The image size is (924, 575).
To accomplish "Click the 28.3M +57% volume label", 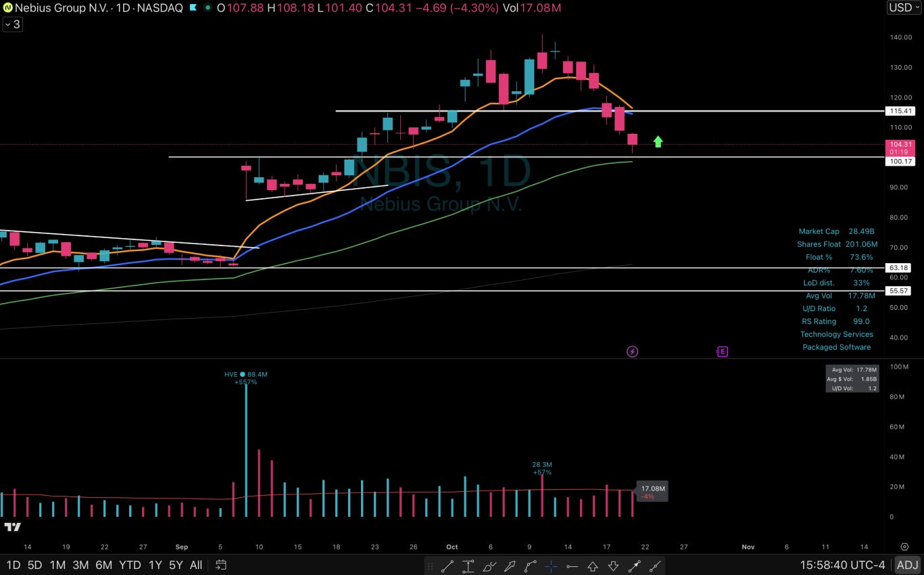I will [x=542, y=468].
